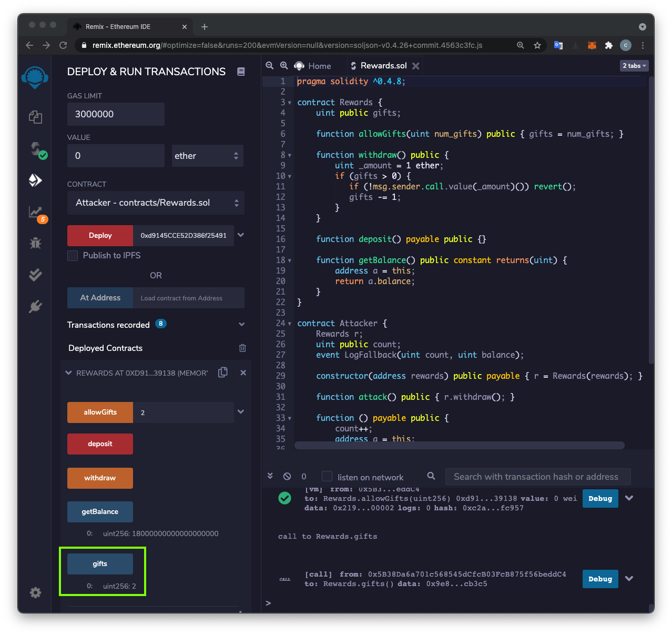
Task: Focus the Value amount input field
Action: pyautogui.click(x=116, y=156)
